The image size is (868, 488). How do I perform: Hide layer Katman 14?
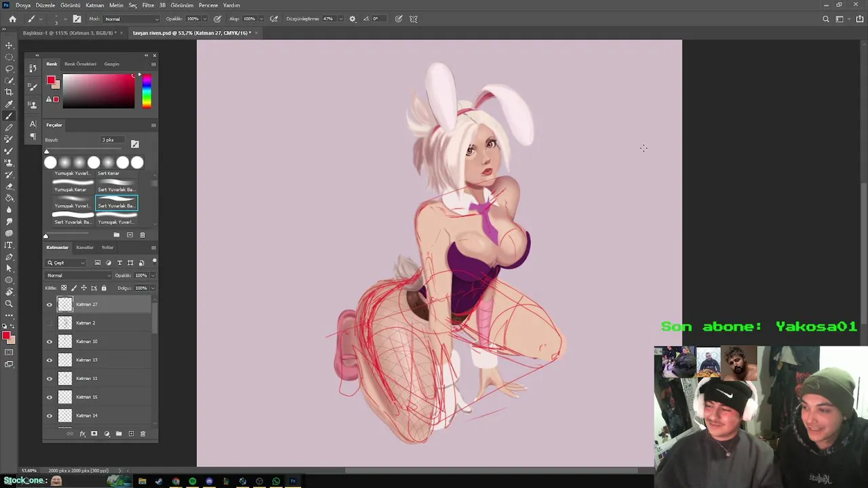(49, 415)
